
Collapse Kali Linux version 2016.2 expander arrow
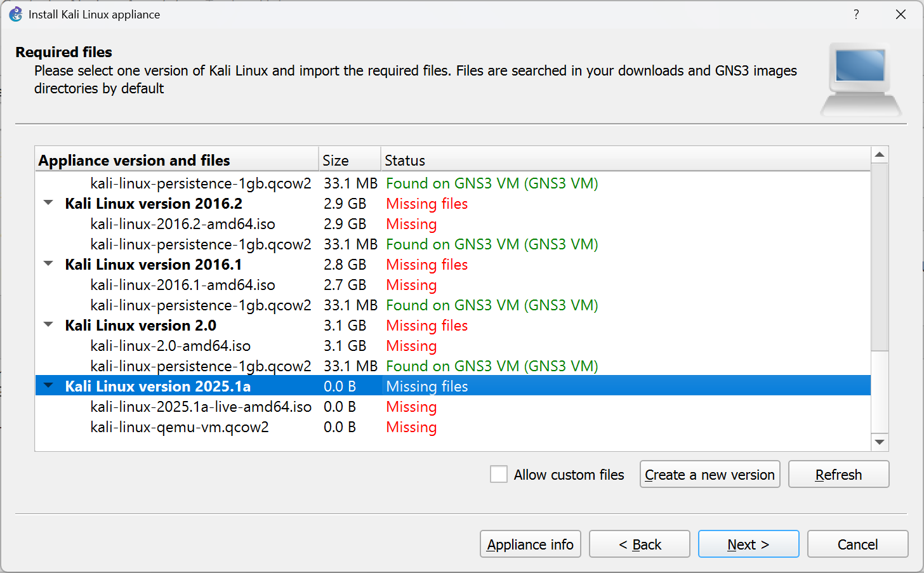[48, 203]
